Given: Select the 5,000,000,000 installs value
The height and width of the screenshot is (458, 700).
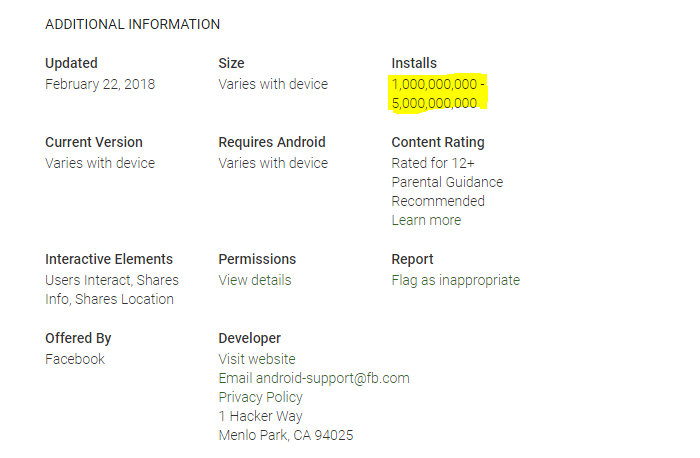Looking at the screenshot, I should (x=434, y=103).
